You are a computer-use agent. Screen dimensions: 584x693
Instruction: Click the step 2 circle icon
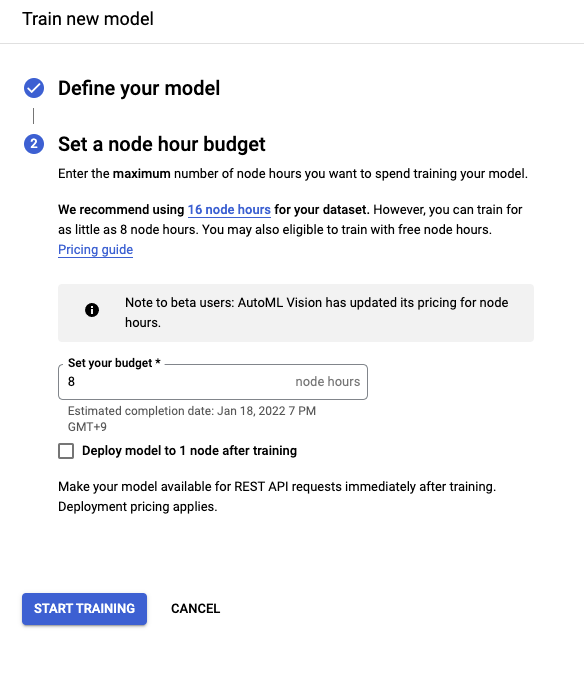tap(34, 144)
